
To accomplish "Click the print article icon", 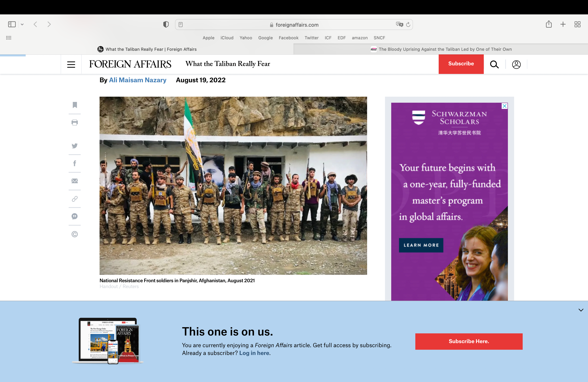I will pyautogui.click(x=75, y=123).
